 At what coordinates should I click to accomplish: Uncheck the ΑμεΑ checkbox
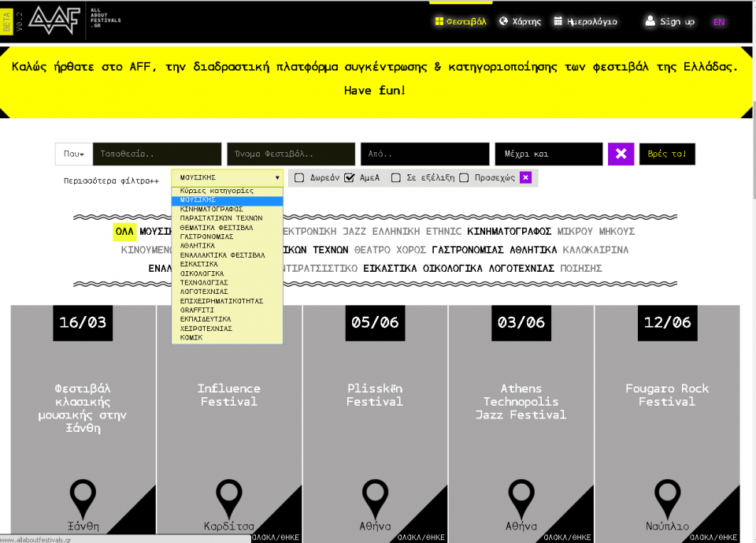(x=350, y=177)
